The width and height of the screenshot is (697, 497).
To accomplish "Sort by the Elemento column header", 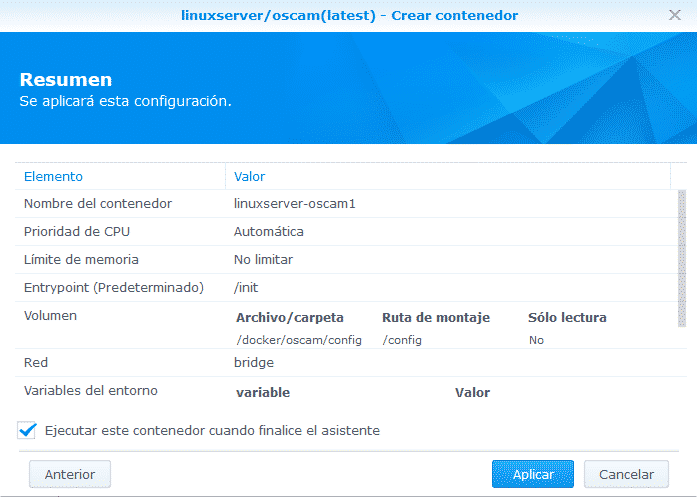I will (53, 176).
